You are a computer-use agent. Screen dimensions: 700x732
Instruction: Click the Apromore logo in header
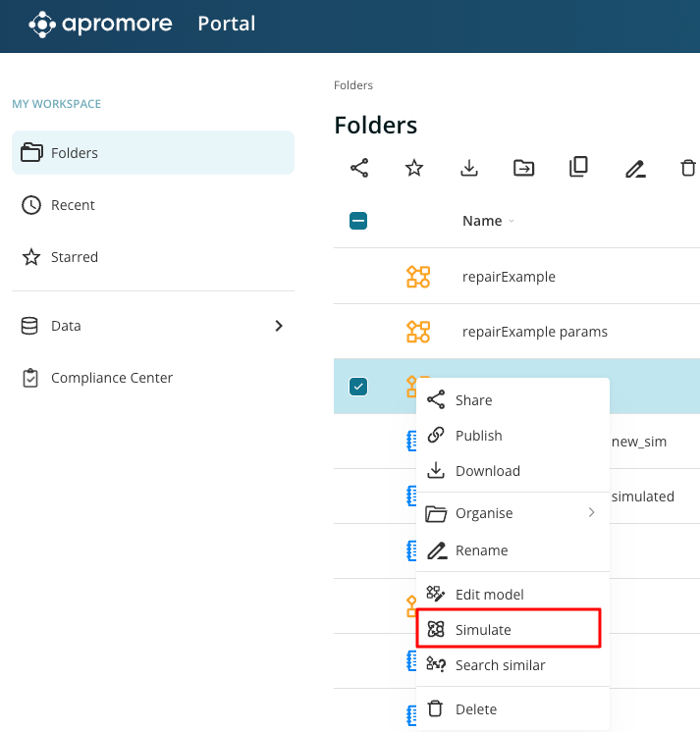103,25
